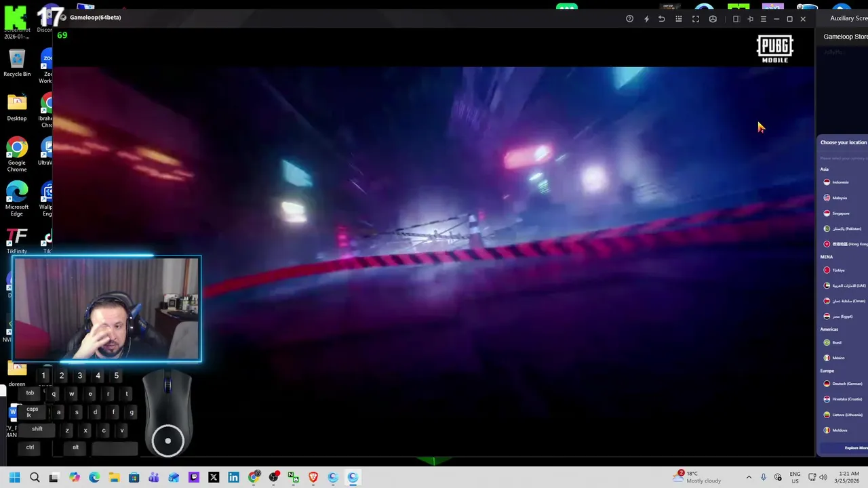Open Microsoft Teams from the taskbar

(154, 477)
